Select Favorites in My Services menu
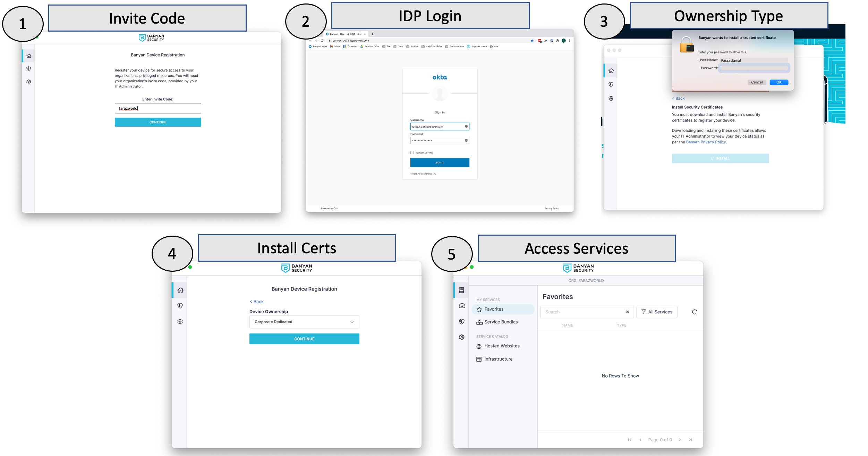This screenshot has width=868, height=456. pos(494,309)
